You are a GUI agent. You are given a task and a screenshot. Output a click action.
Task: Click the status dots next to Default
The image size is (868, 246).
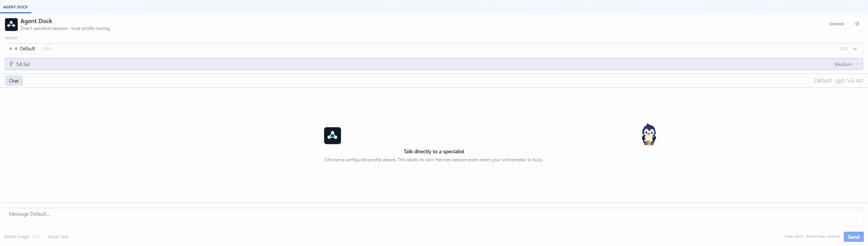tap(13, 48)
